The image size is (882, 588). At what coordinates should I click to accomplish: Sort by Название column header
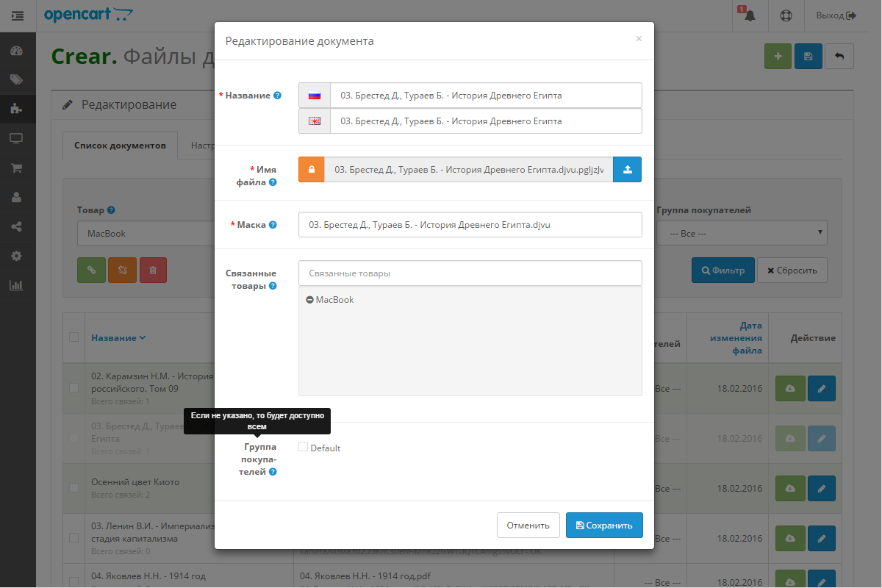118,338
